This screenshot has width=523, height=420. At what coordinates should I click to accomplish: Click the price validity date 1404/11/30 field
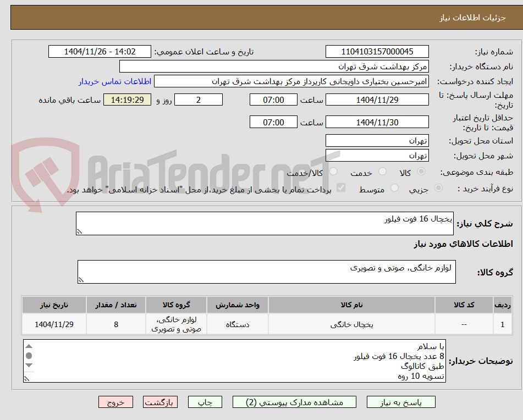click(x=377, y=122)
